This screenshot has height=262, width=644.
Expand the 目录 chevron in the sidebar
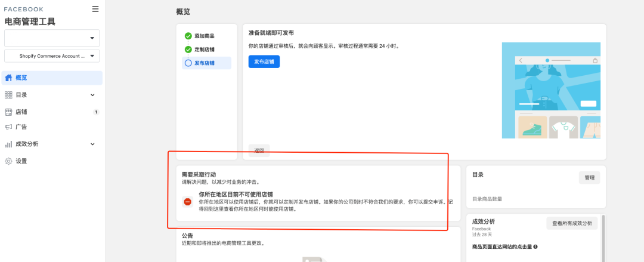[92, 95]
